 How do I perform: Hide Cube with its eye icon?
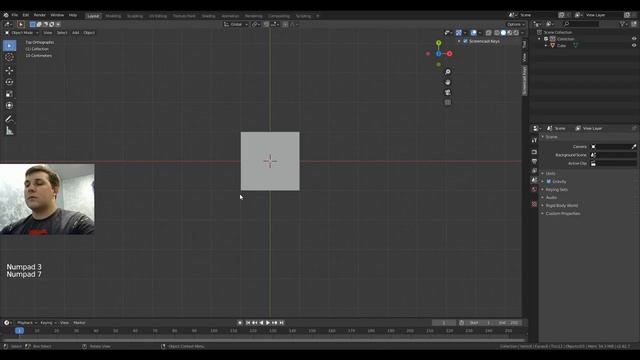pos(634,45)
